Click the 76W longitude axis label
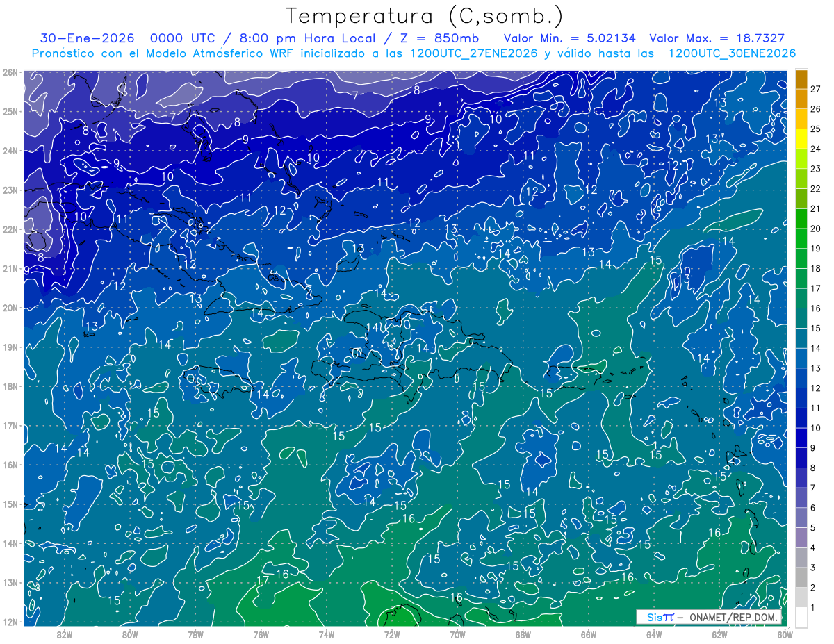 pyautogui.click(x=261, y=634)
